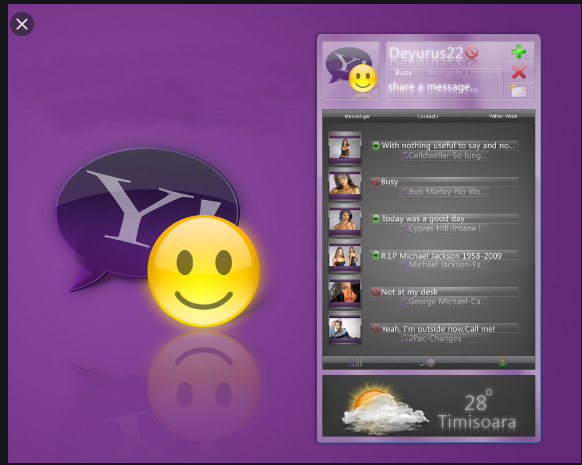Select status 'With nothing useful to say and no...'

448,145
